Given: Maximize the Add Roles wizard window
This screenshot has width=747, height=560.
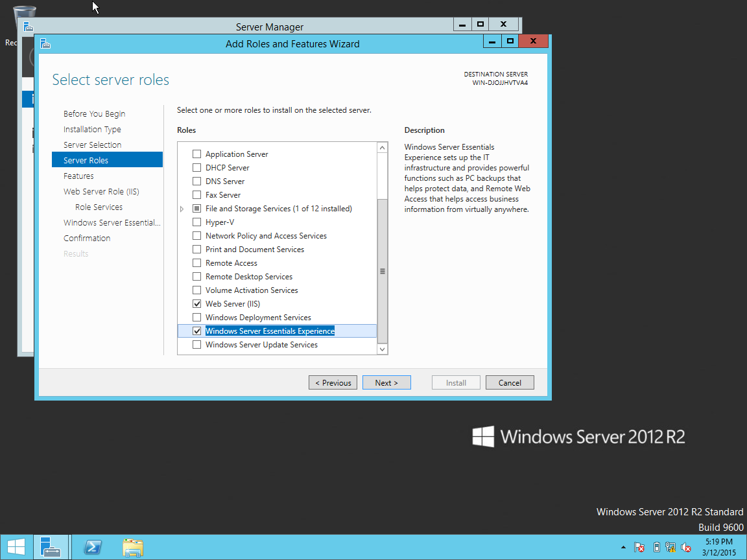Looking at the screenshot, I should click(510, 41).
